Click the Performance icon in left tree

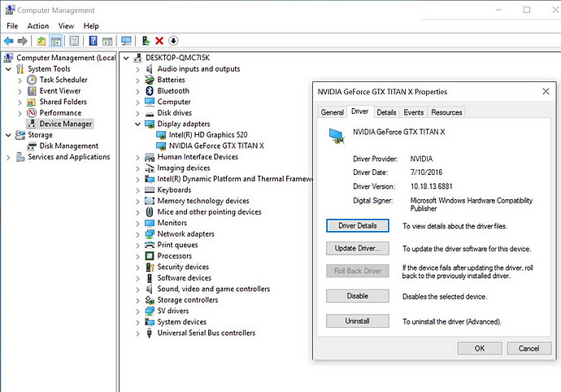32,113
